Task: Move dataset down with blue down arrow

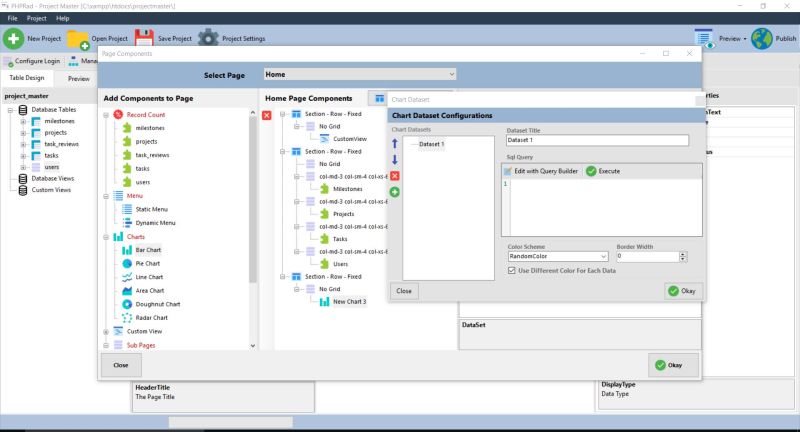Action: (x=394, y=160)
